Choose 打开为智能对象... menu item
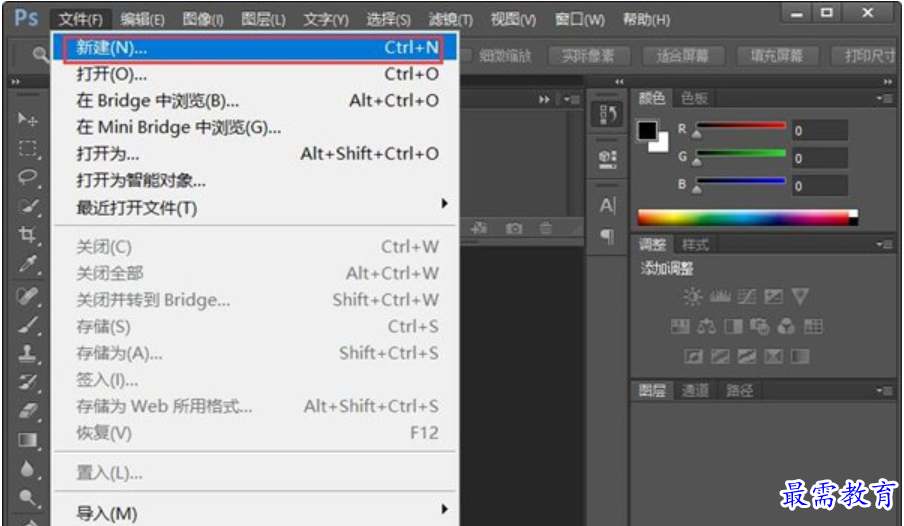 (x=254, y=181)
